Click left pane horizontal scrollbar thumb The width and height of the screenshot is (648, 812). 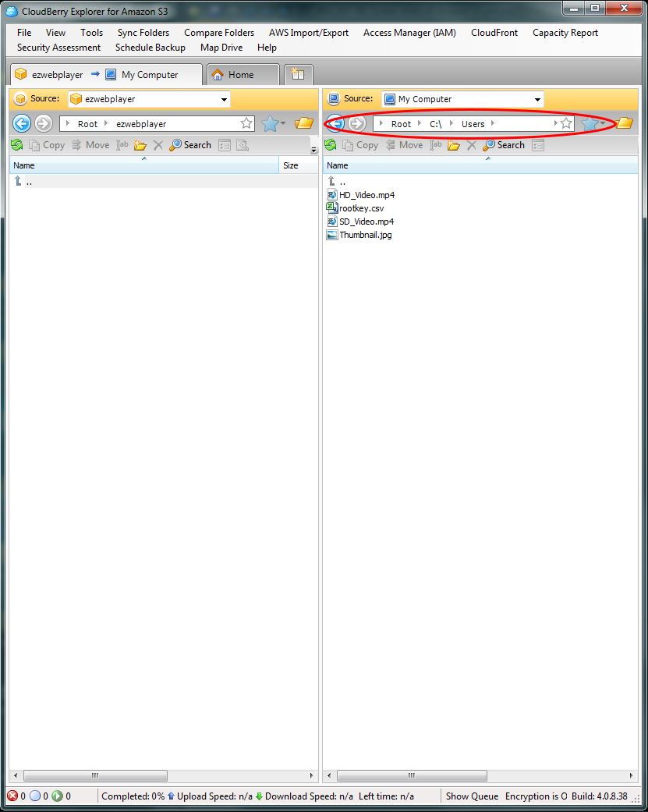(x=95, y=775)
